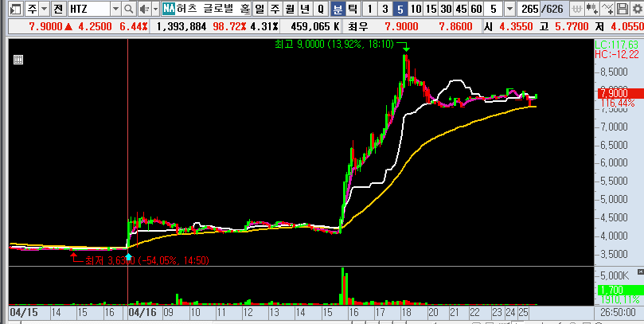644x324 pixels.
Task: Click the add line indicator icon
Action: (607, 9)
